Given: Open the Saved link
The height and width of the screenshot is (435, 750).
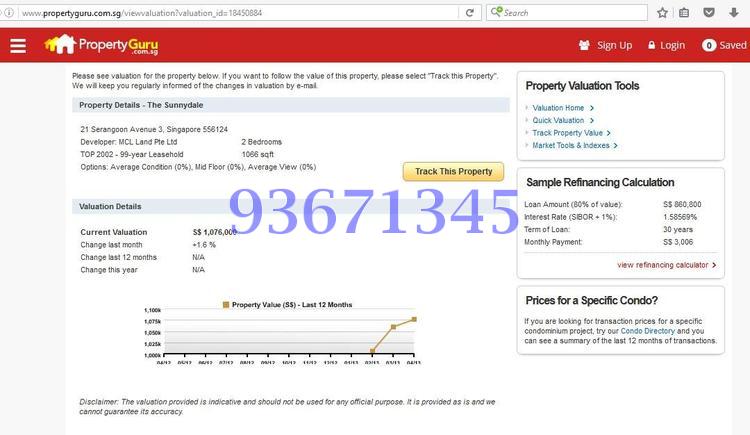Looking at the screenshot, I should pyautogui.click(x=733, y=45).
